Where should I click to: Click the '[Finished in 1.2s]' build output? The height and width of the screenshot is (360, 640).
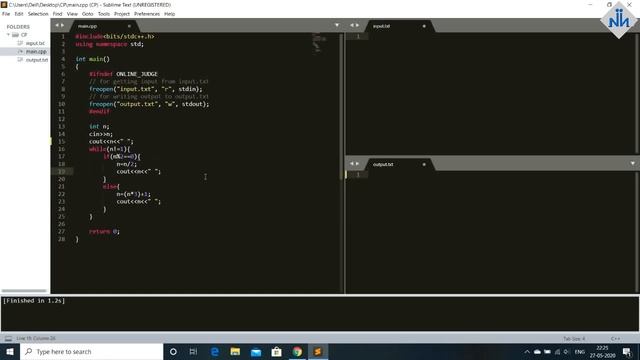click(34, 301)
